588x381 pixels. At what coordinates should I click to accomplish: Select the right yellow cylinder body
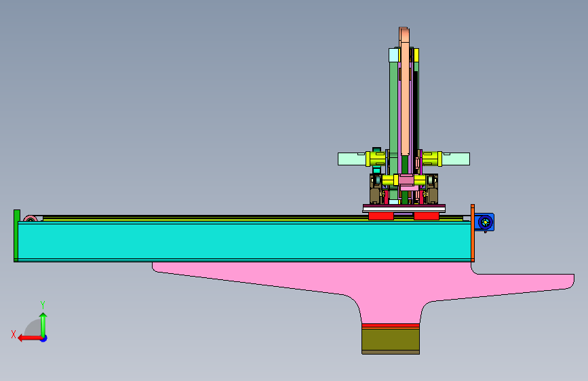click(432, 159)
